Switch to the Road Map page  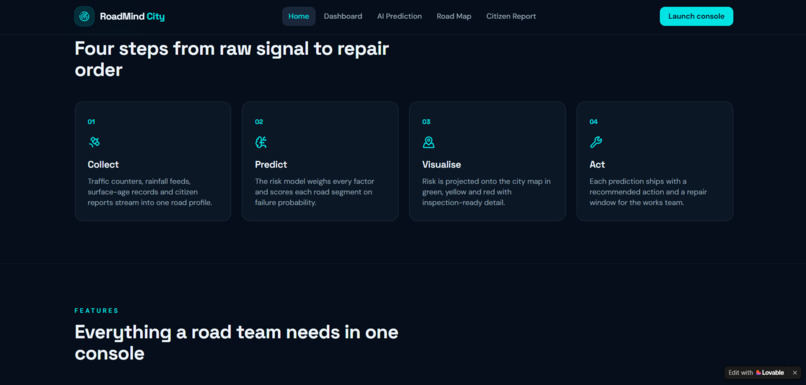tap(454, 16)
